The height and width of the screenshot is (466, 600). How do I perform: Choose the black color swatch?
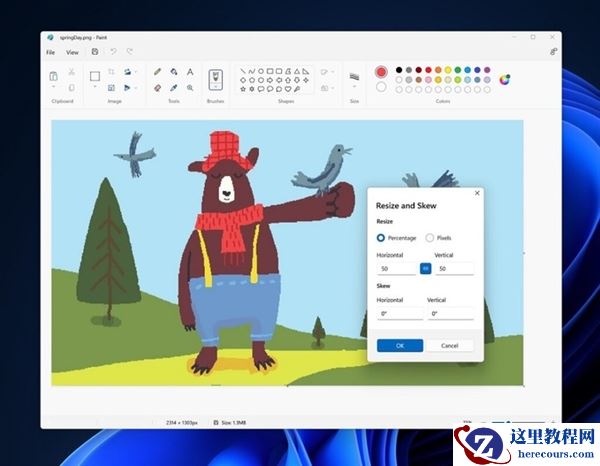coord(398,70)
